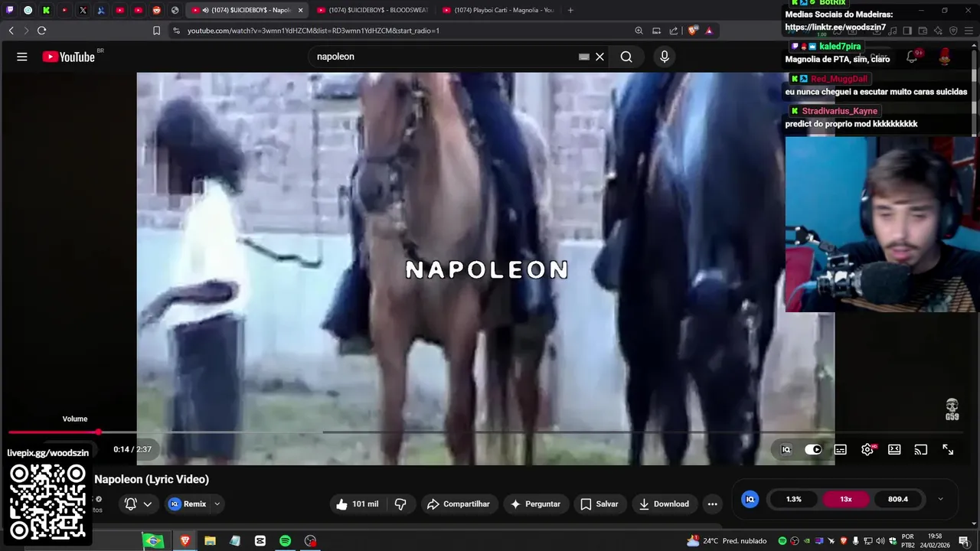Viewport: 980px width, 551px height.
Task: Click the 1.3% stat pill
Action: point(794,499)
